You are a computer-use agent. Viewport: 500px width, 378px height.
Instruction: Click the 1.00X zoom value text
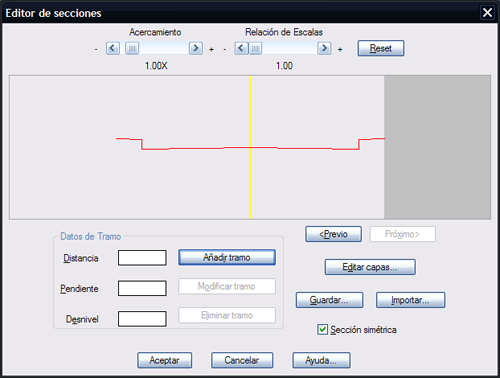pos(156,66)
